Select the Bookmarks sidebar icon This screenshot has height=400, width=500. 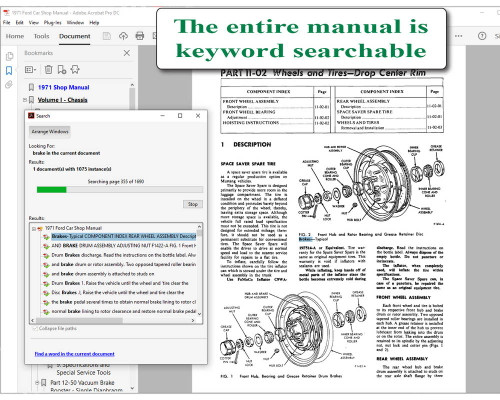(x=9, y=70)
